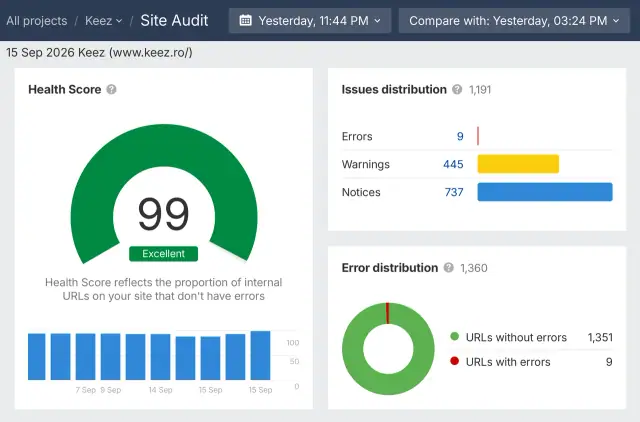This screenshot has height=422, width=640.
Task: Open the Warnings count 445
Action: point(453,164)
